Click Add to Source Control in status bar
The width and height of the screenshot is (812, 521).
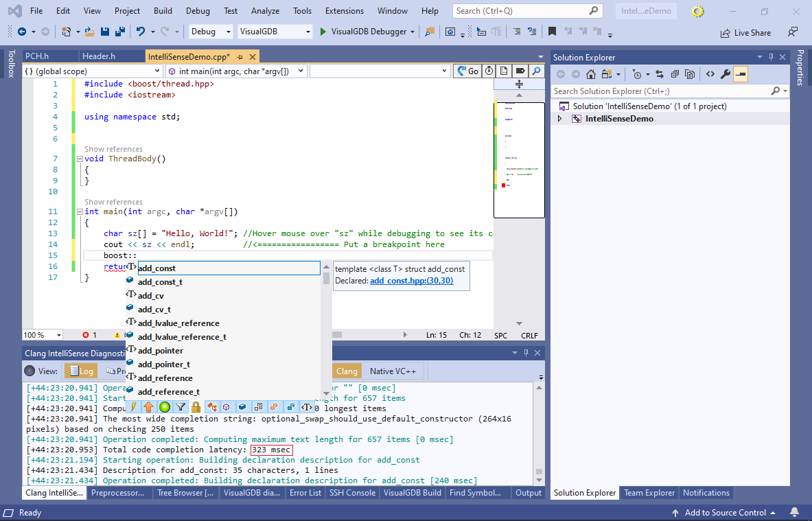tap(724, 513)
